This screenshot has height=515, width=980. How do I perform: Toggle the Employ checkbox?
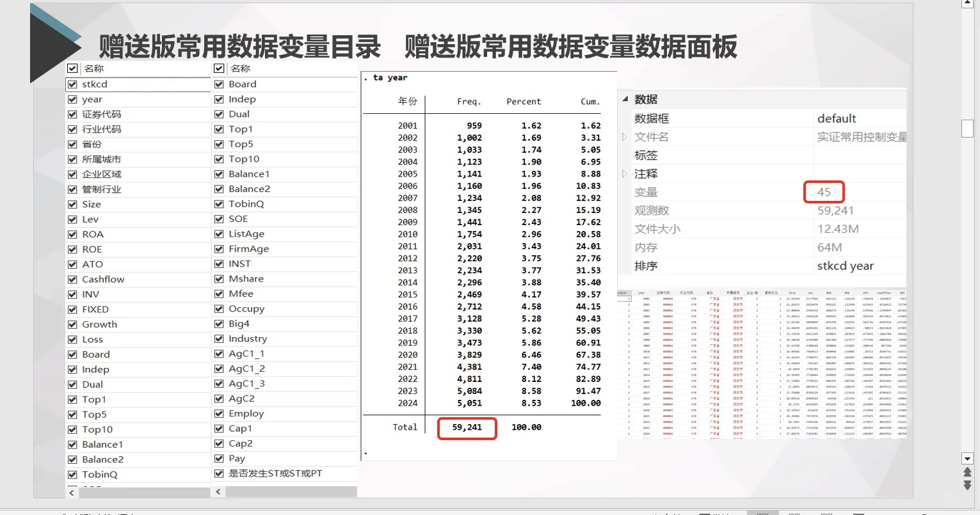(219, 414)
